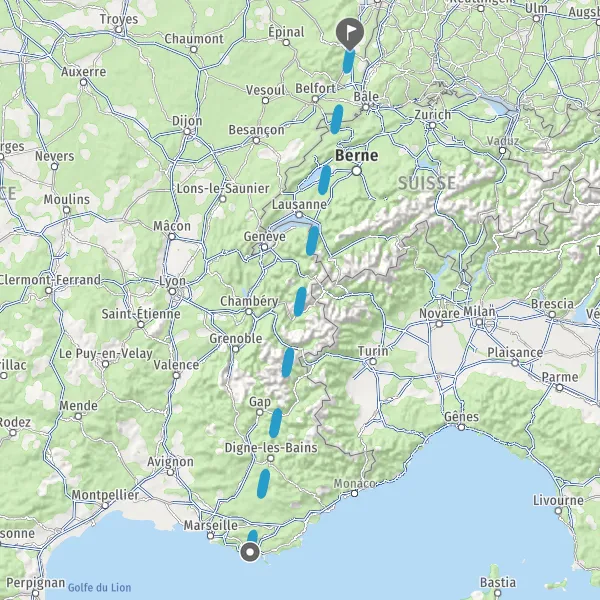Click the flag destination marker near Épinal

click(x=349, y=33)
